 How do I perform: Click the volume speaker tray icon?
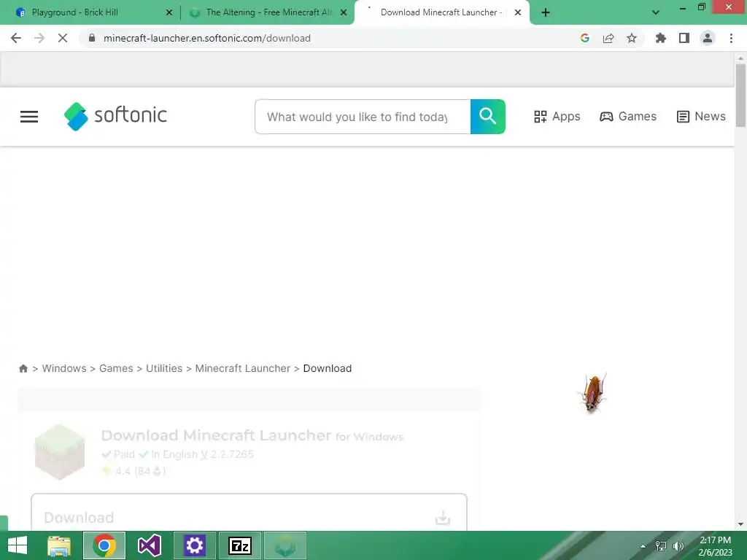point(678,546)
